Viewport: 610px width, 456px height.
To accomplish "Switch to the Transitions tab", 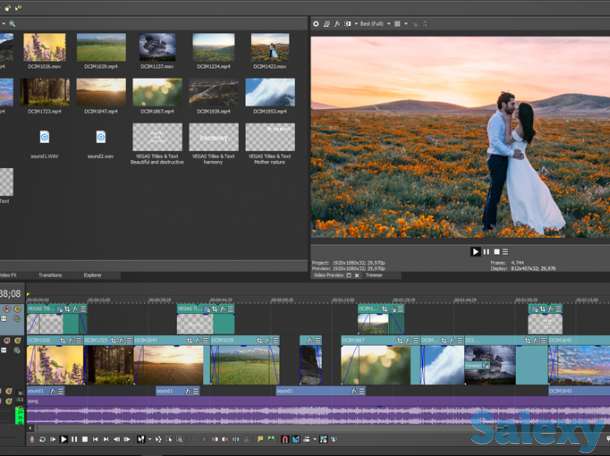I will coord(50,275).
